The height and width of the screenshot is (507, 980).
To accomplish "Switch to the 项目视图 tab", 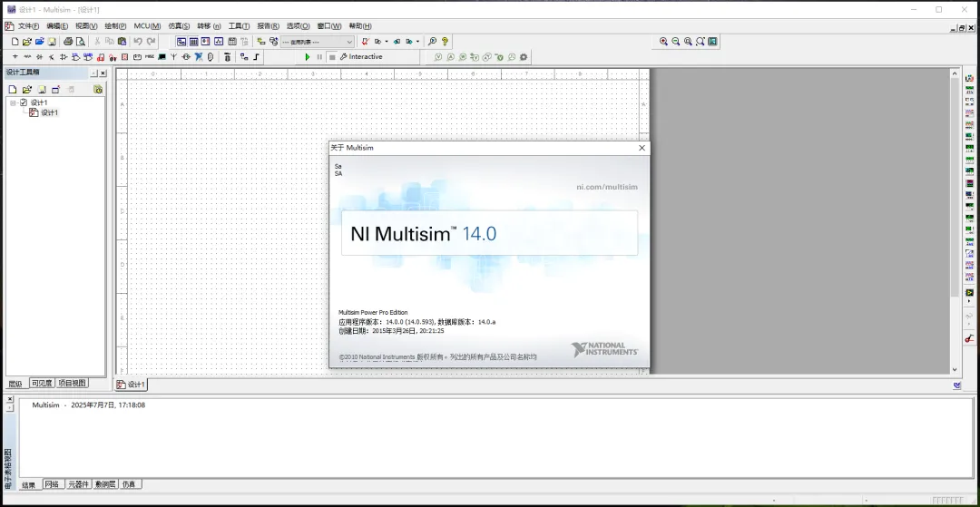I will (x=73, y=384).
